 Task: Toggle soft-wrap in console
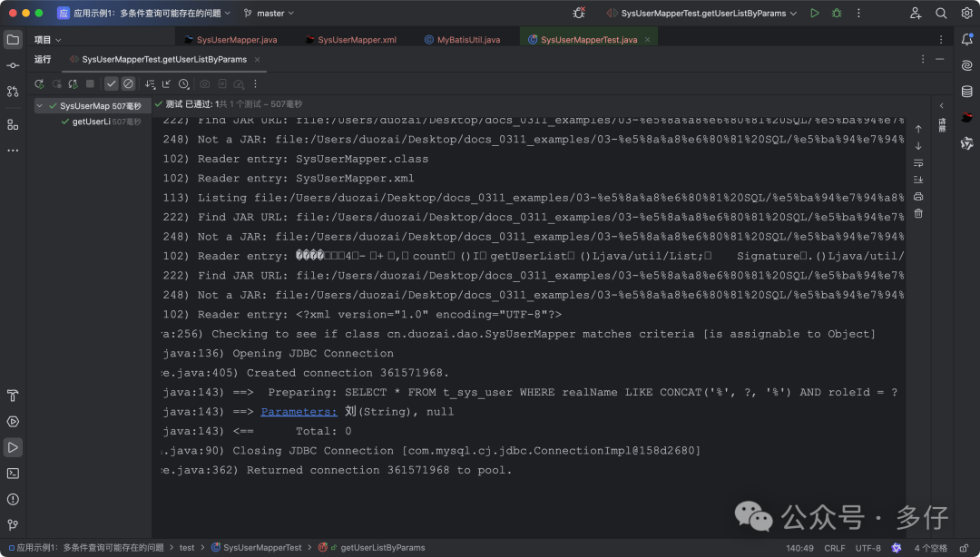pyautogui.click(x=918, y=163)
